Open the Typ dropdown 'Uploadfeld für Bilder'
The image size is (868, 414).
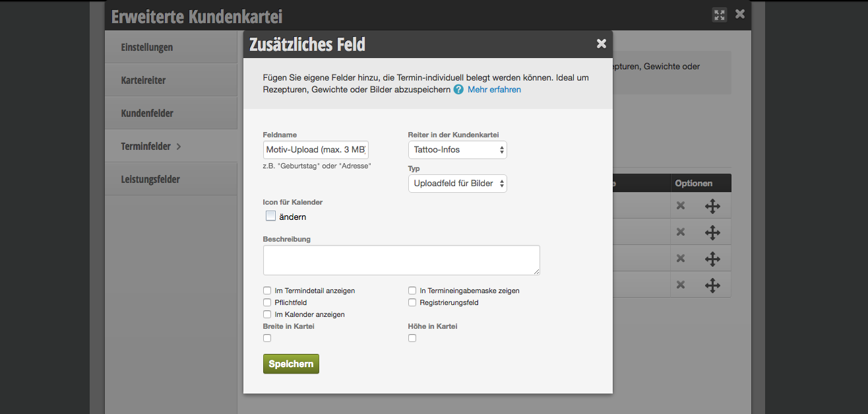[457, 184]
